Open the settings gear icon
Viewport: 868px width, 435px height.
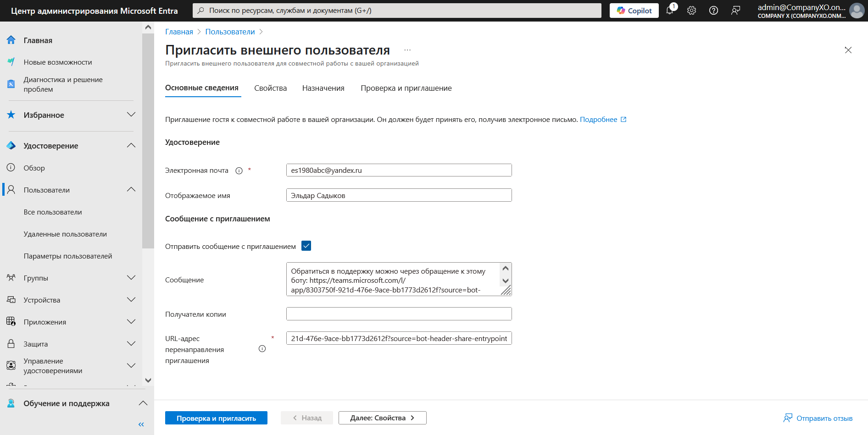(x=691, y=11)
